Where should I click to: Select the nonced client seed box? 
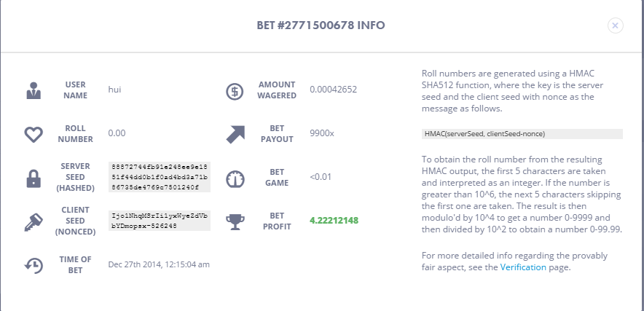[x=160, y=221]
